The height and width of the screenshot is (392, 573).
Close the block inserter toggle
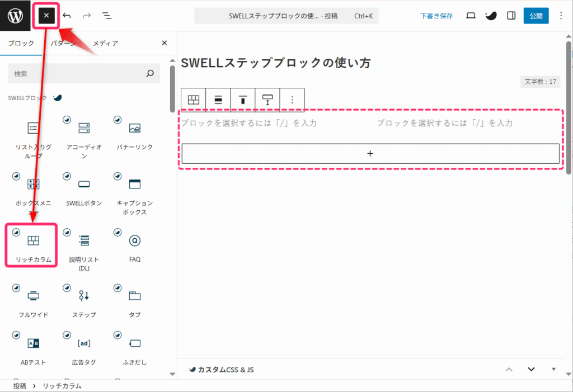46,16
